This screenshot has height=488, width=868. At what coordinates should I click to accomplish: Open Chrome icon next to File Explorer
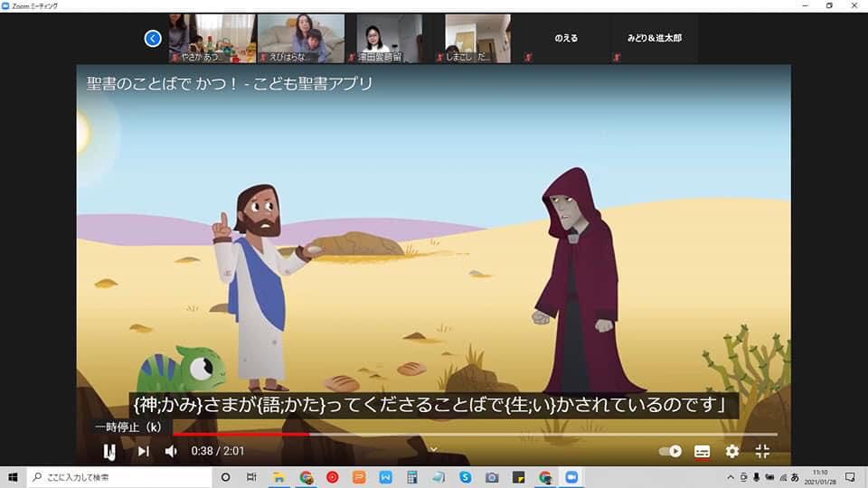pos(306,477)
